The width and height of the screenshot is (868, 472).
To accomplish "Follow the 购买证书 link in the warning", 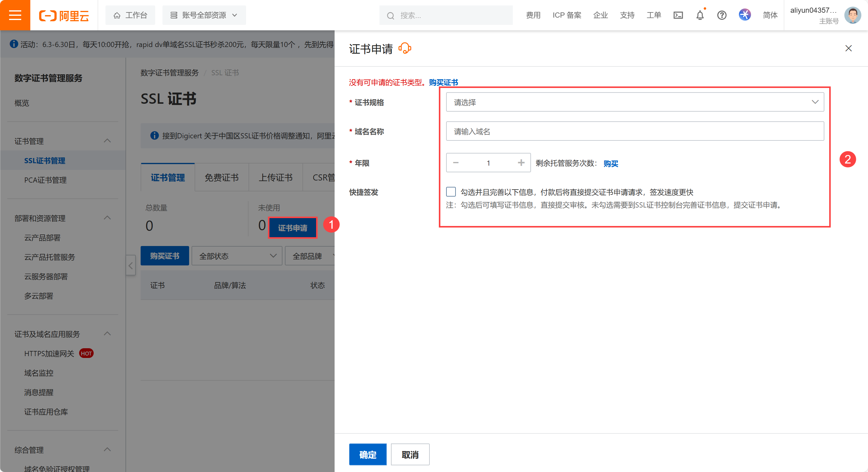I will [x=443, y=83].
